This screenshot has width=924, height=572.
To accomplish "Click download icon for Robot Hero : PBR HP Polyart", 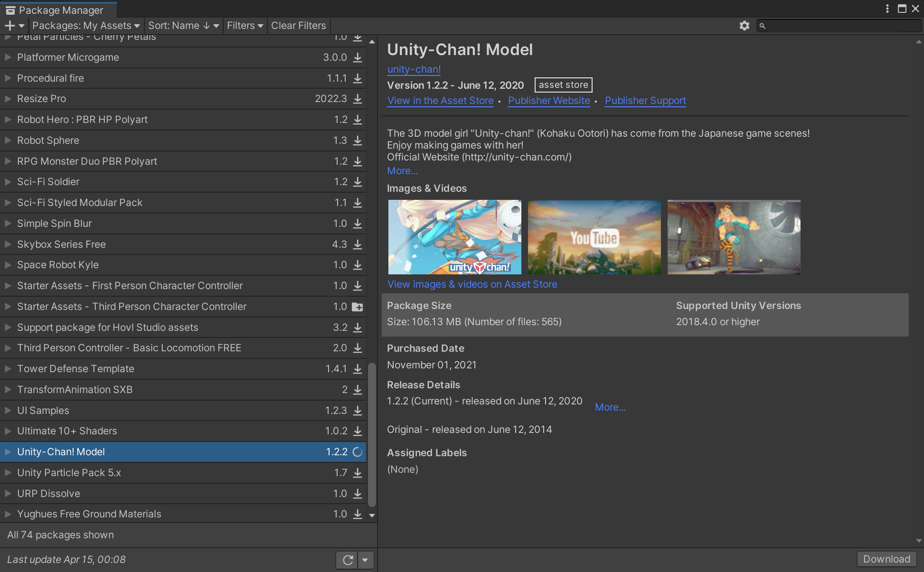I will click(x=358, y=120).
